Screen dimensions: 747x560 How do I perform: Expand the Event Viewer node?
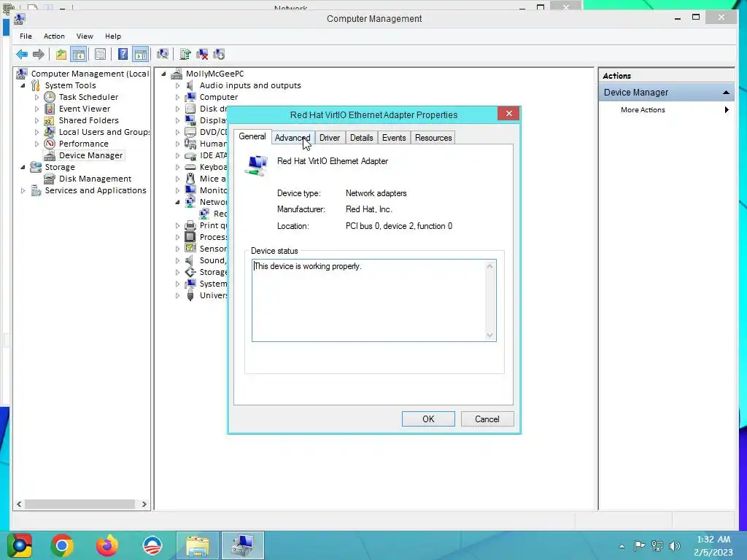click(x=36, y=109)
